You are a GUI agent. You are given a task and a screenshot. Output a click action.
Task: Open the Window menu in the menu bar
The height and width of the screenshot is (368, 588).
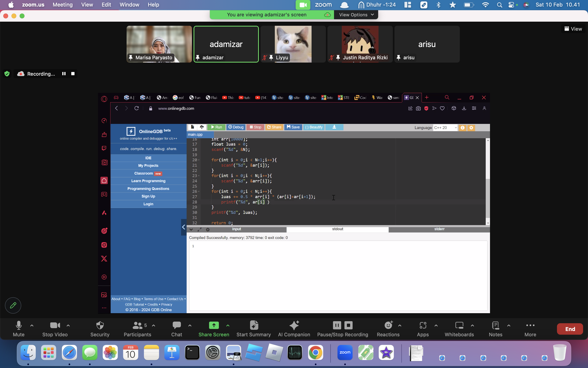coord(129,5)
